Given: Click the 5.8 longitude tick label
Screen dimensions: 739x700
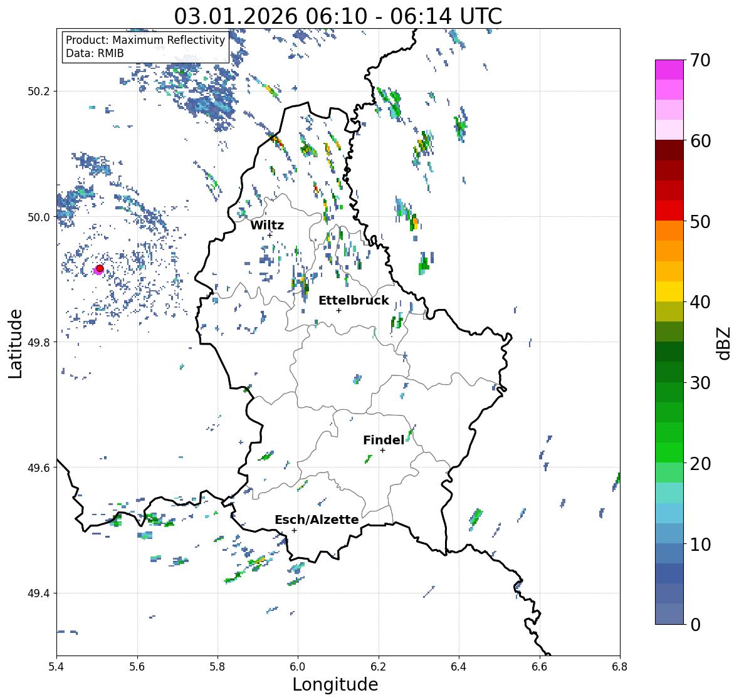Looking at the screenshot, I should pyautogui.click(x=218, y=667).
